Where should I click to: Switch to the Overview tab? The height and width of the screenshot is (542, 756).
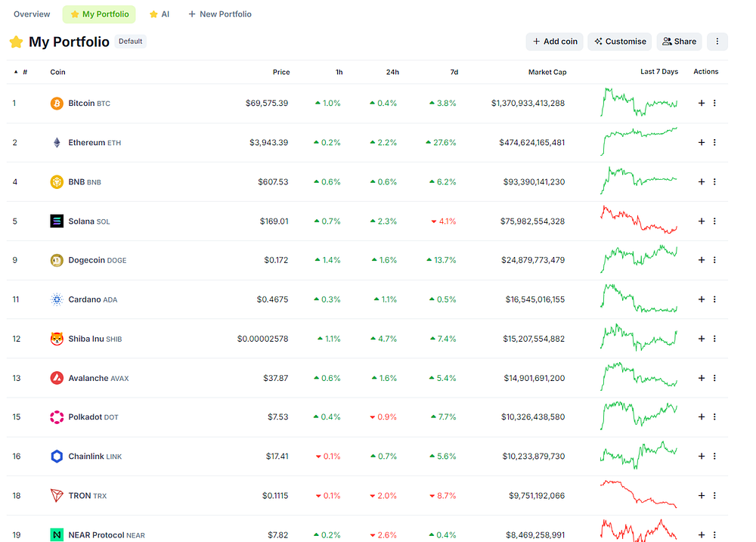[32, 14]
